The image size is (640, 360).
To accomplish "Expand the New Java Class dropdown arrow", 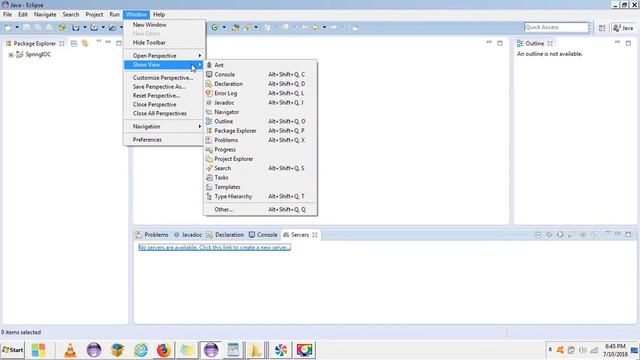I will pyautogui.click(x=224, y=27).
